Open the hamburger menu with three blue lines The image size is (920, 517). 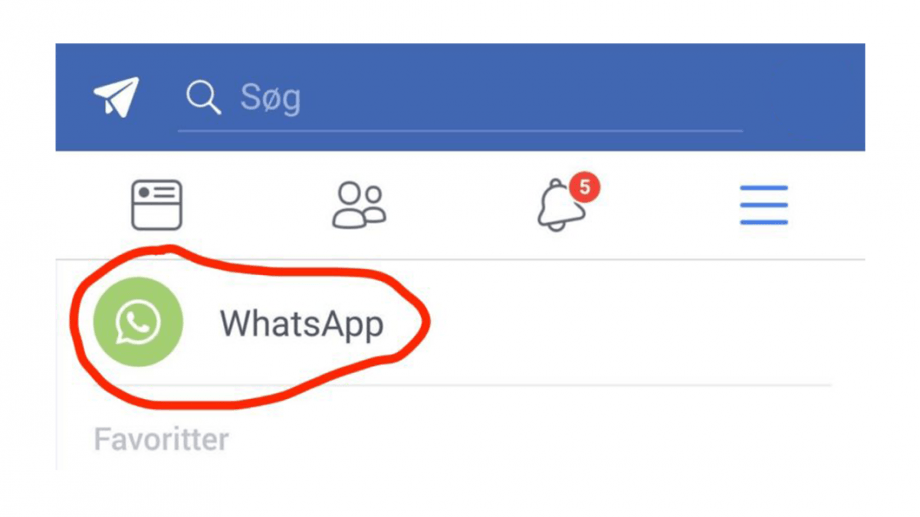[x=763, y=205]
